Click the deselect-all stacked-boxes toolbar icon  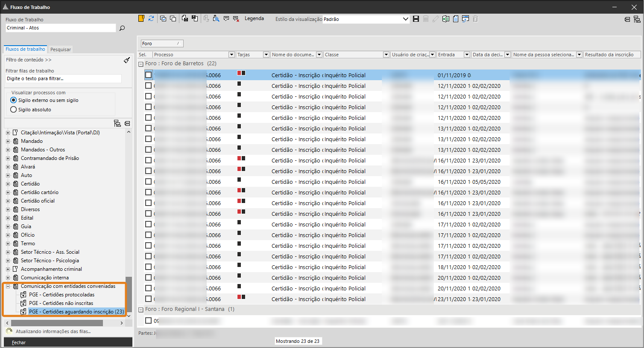tap(173, 18)
